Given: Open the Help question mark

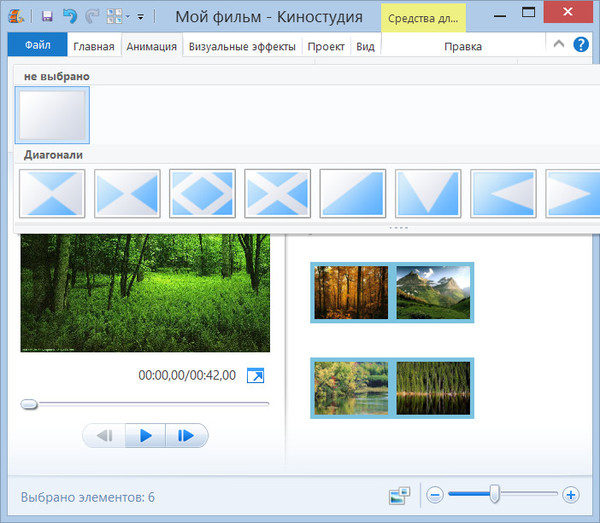Looking at the screenshot, I should pyautogui.click(x=581, y=45).
